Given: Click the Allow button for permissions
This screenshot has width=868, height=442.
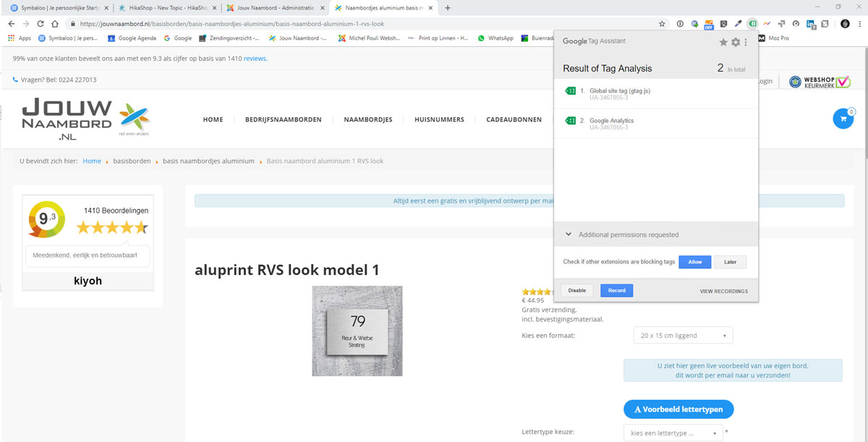Looking at the screenshot, I should [x=694, y=262].
